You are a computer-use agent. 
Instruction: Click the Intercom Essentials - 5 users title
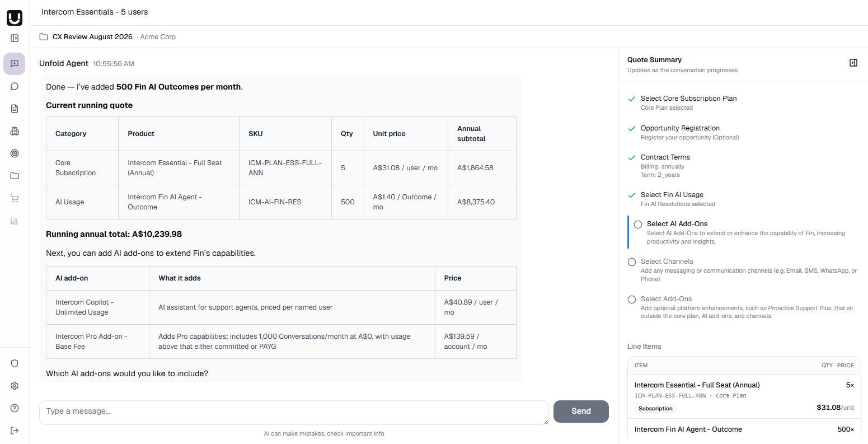95,12
